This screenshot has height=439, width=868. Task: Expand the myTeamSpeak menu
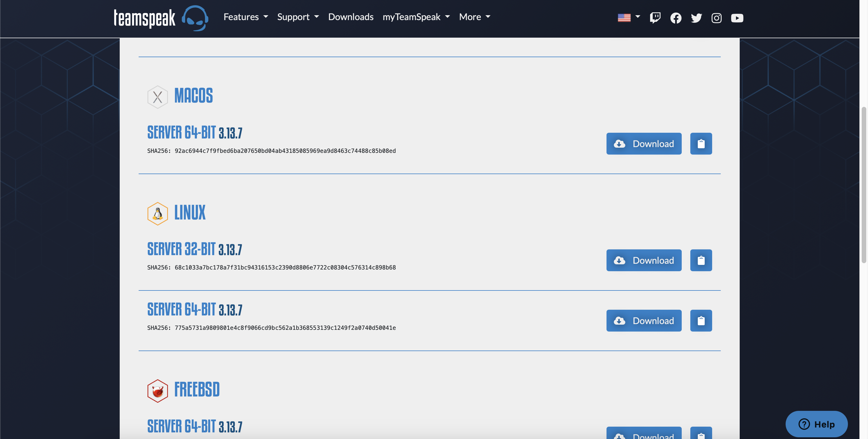[x=416, y=17]
